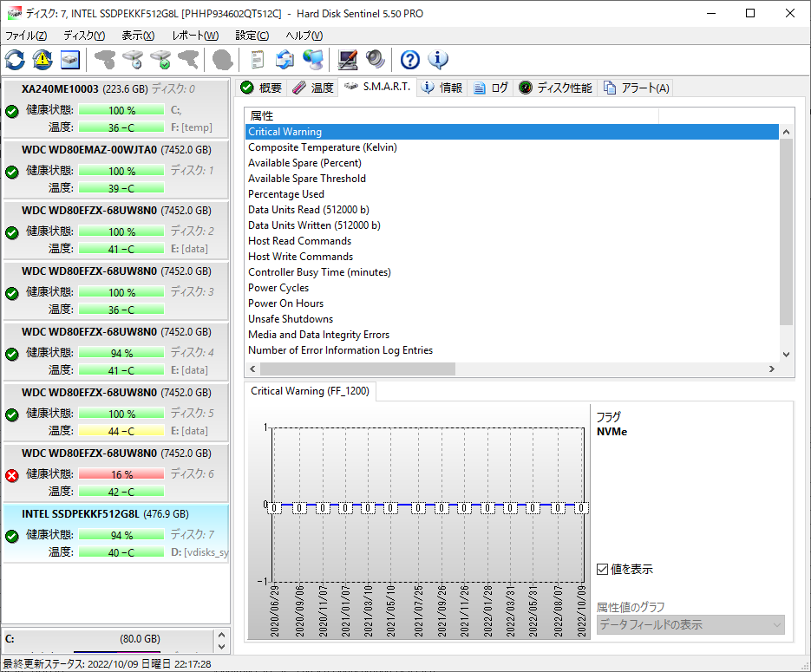
Task: Click the attribute list scroll-left arrow
Action: [x=253, y=369]
